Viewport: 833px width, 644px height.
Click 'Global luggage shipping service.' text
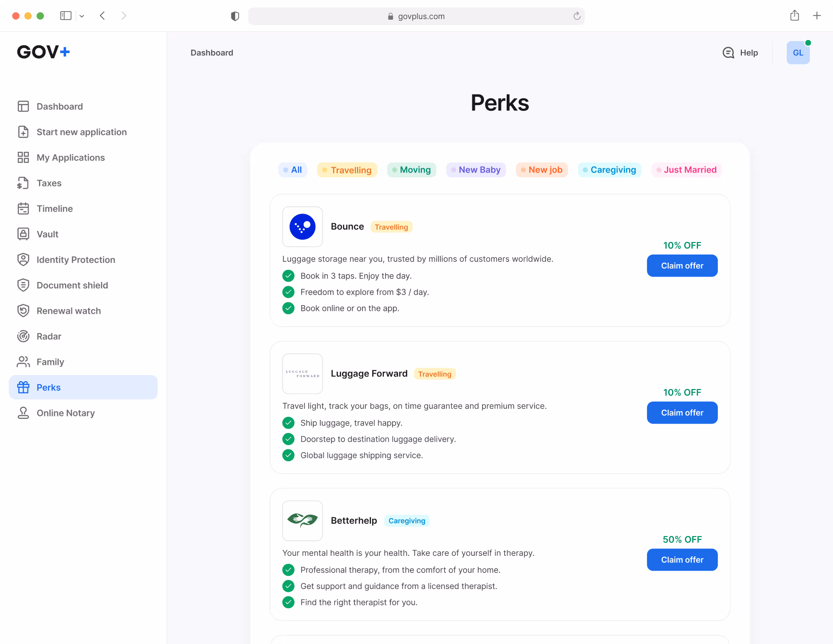pos(362,456)
